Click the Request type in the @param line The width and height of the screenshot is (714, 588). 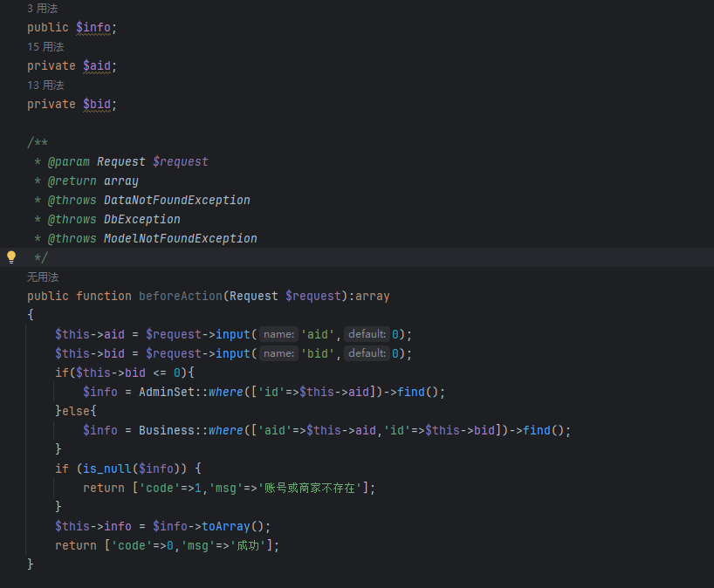click(120, 161)
